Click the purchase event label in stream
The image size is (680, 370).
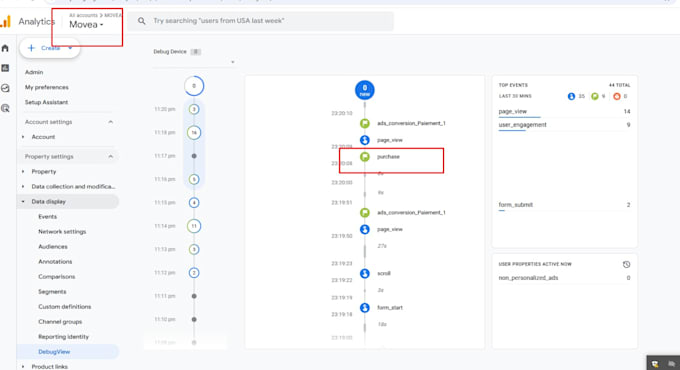click(388, 157)
